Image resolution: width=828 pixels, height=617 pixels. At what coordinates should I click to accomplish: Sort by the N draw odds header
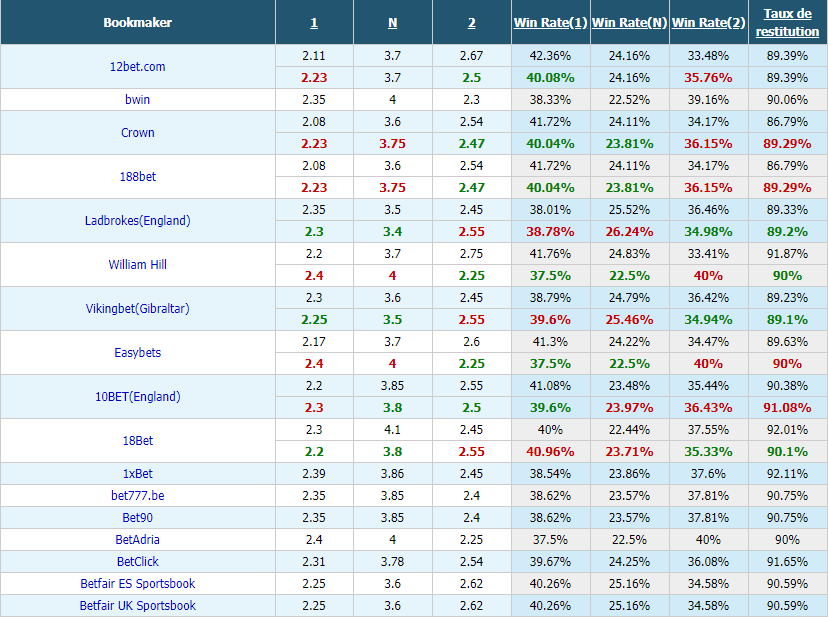click(x=392, y=23)
